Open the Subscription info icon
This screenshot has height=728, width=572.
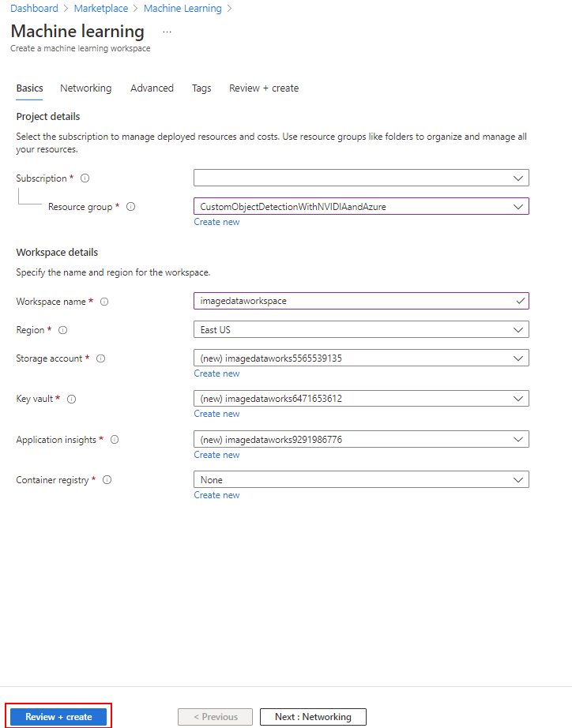pyautogui.click(x=85, y=178)
